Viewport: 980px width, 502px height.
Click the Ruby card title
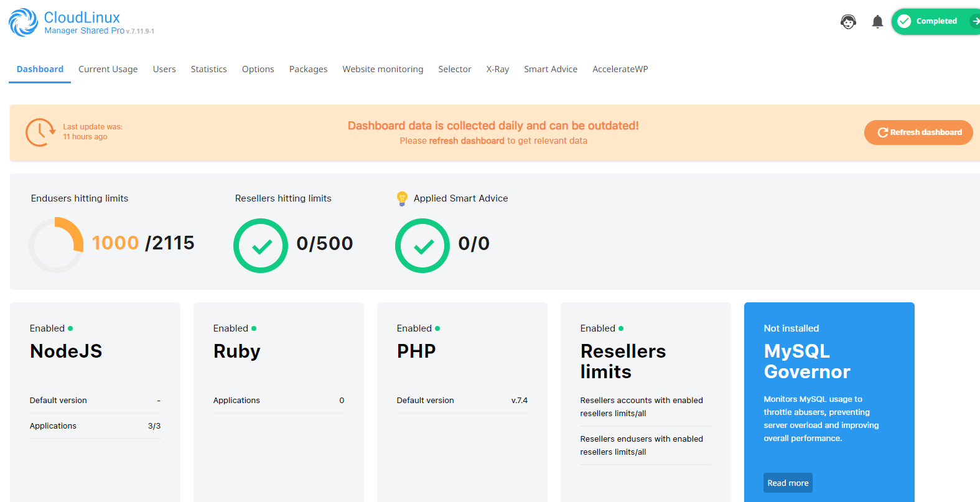(237, 351)
